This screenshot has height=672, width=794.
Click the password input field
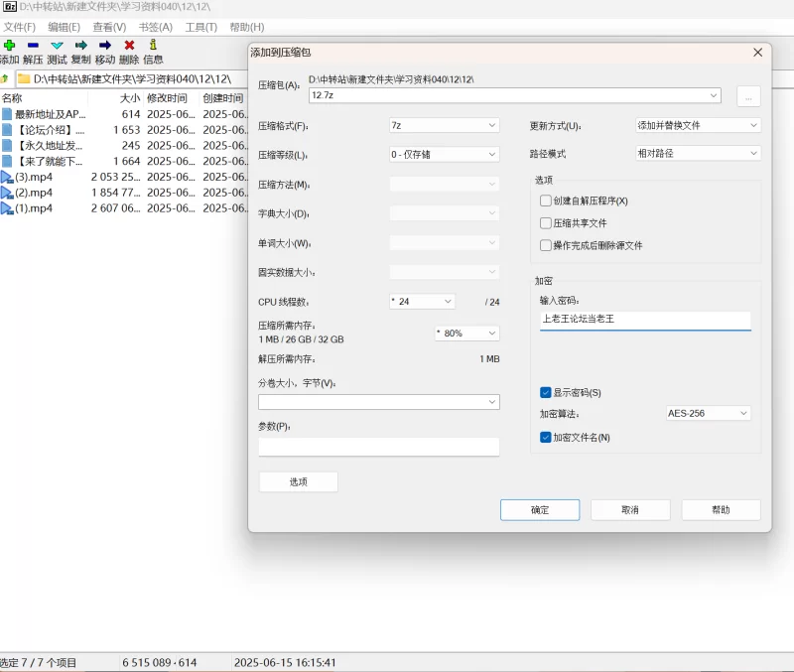click(x=645, y=320)
